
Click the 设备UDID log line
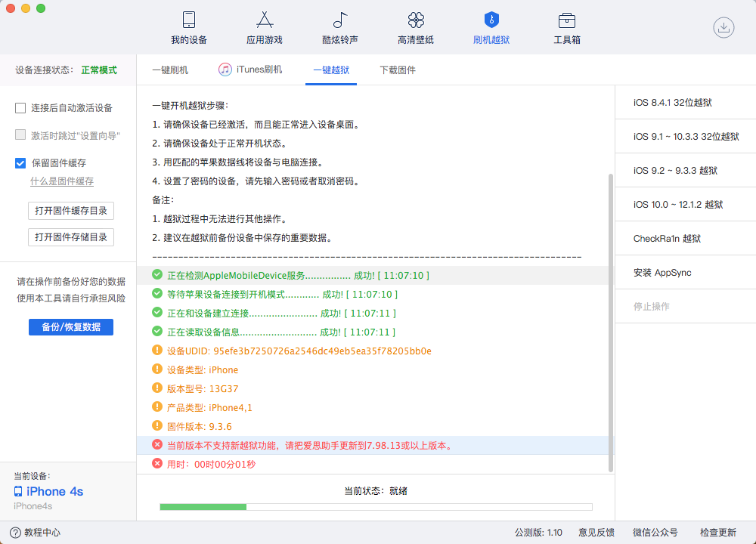click(299, 351)
